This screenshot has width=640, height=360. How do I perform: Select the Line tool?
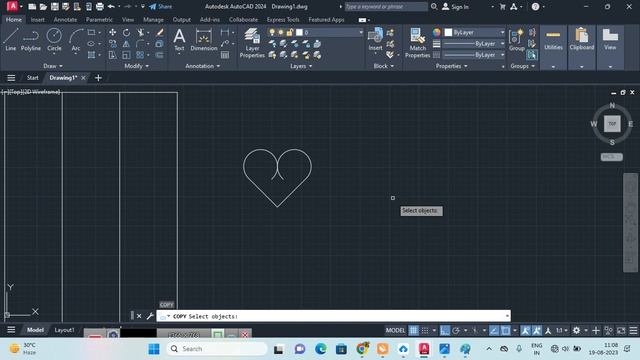11,40
